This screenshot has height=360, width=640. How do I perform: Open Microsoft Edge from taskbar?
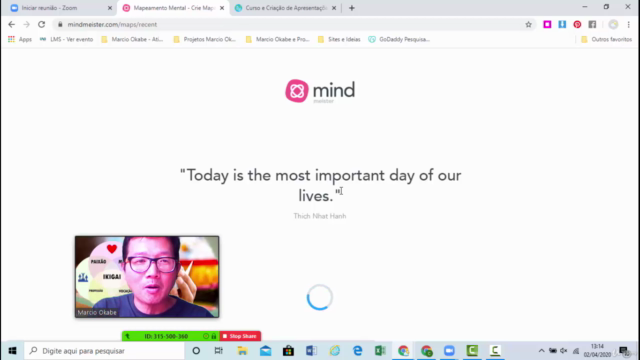pyautogui.click(x=358, y=351)
